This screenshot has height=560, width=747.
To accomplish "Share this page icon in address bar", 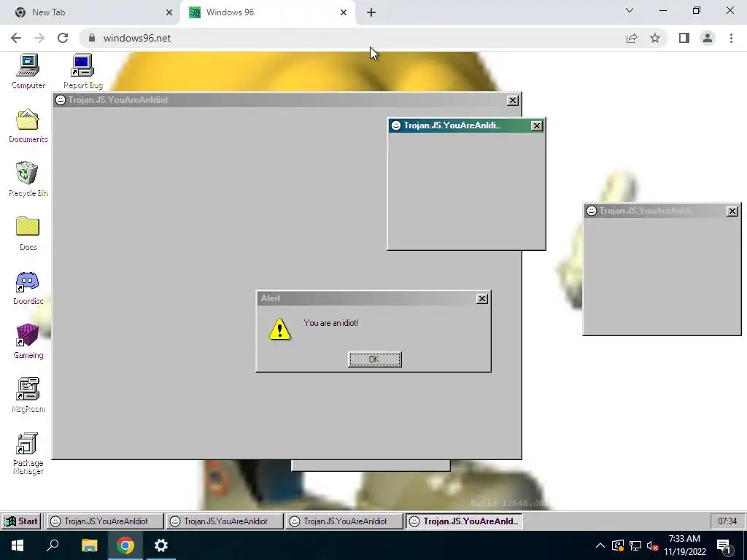I will [x=632, y=38].
